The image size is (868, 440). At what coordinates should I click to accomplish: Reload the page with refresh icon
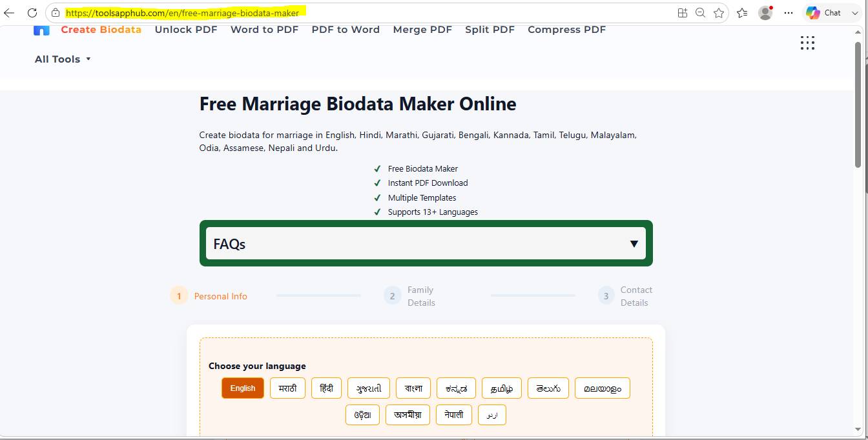point(32,12)
